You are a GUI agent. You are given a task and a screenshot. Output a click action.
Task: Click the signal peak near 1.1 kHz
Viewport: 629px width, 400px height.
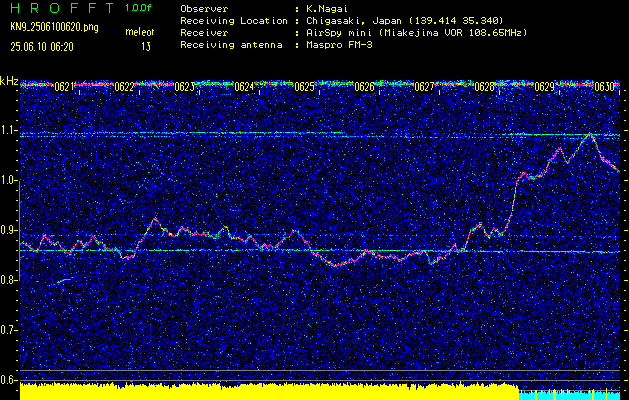(589, 135)
